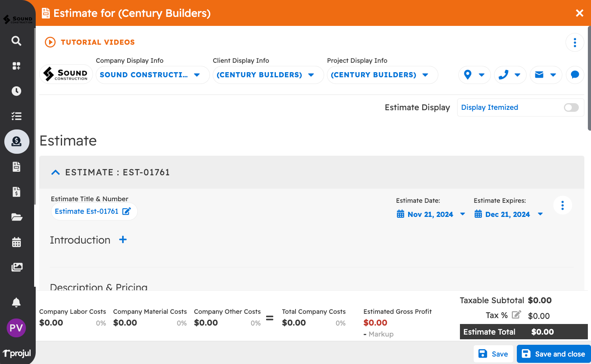Edit the Tax percentage field
This screenshot has height=364, width=591.
(x=516, y=314)
